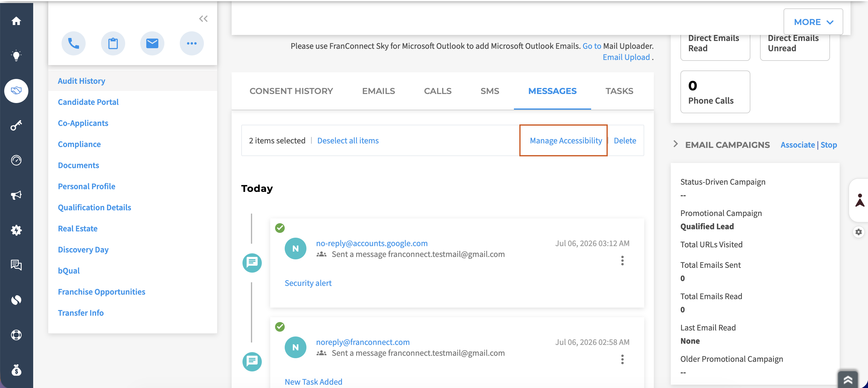Expand the EMAIL CAMPAIGNS section
This screenshot has width=868, height=388.
click(675, 144)
